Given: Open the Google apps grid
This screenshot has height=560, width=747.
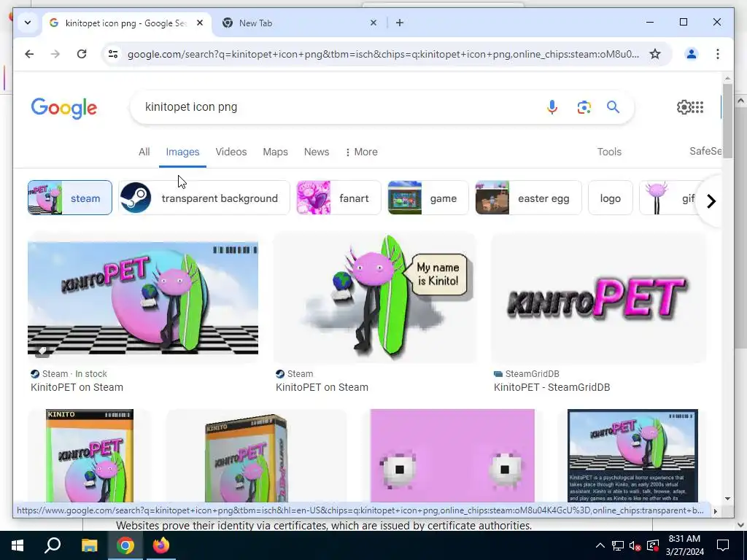Looking at the screenshot, I should (x=697, y=107).
